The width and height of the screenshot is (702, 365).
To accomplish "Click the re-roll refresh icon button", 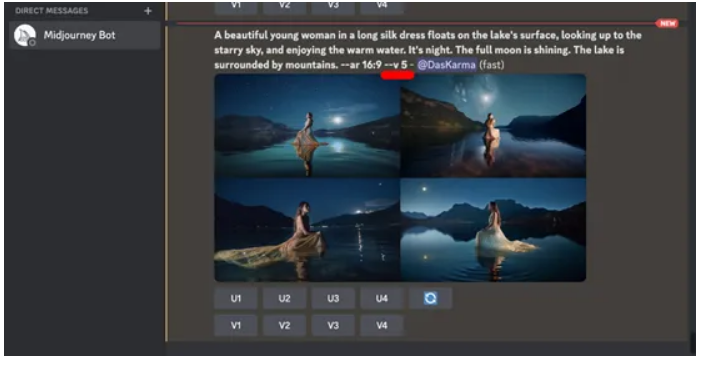I will (x=430, y=298).
